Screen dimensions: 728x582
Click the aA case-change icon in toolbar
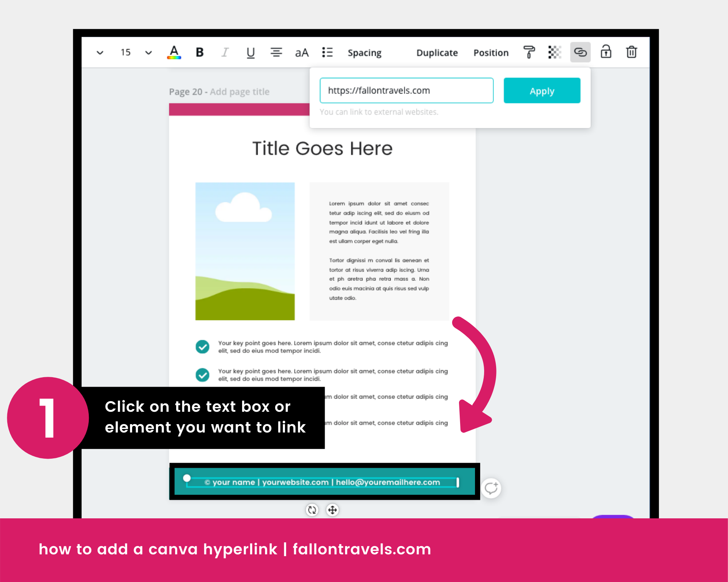click(x=301, y=53)
